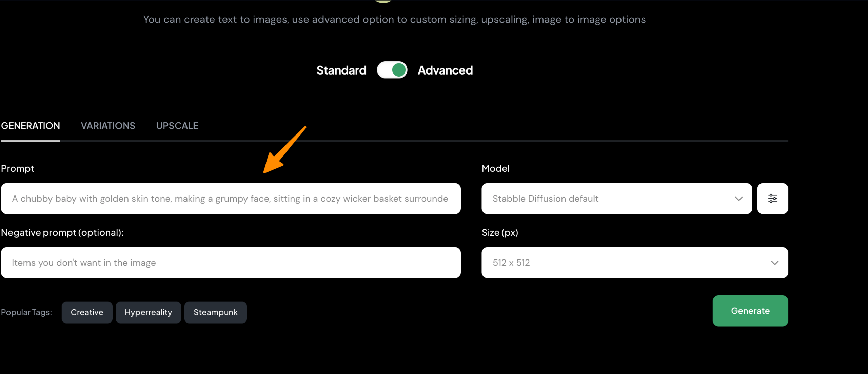Image resolution: width=868 pixels, height=374 pixels.
Task: Go to the UPSCALE tab
Action: click(177, 126)
